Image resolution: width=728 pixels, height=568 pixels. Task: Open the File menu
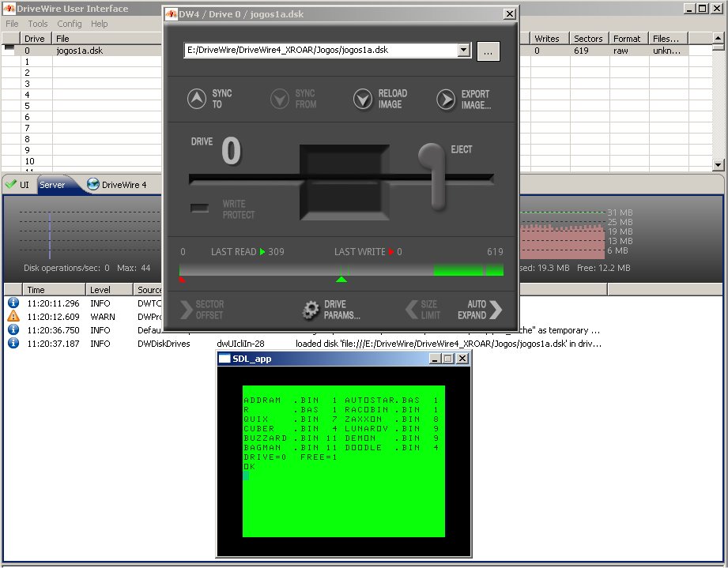click(x=12, y=24)
